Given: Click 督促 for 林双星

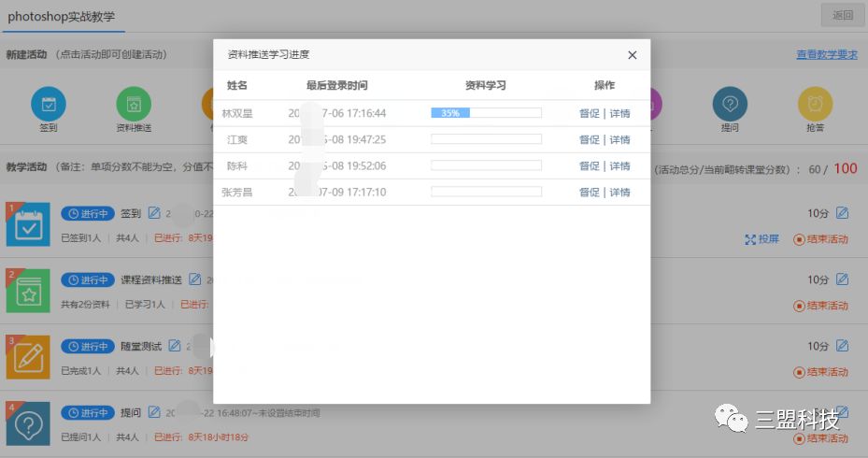Looking at the screenshot, I should (x=589, y=113).
